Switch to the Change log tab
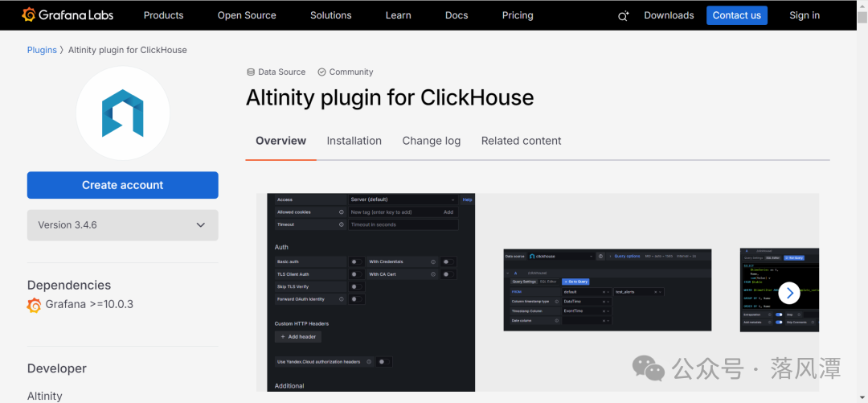Screen dimensions: 868x403 point(432,141)
